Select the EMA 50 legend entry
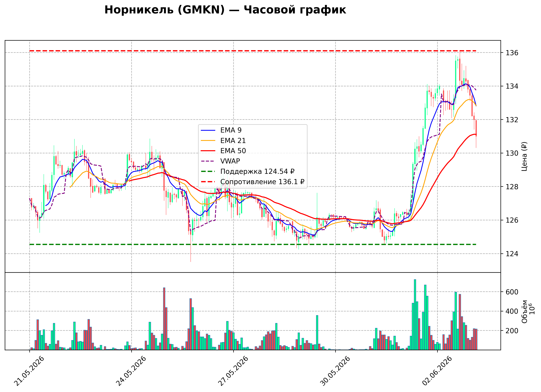This screenshot has height=392, width=541. [x=223, y=151]
